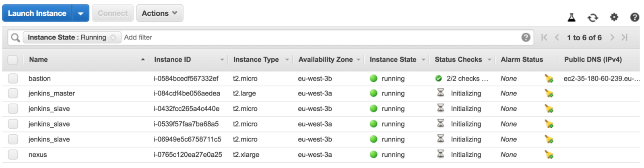Tick the jenkins_master row checkbox
The width and height of the screenshot is (644, 168).
(13, 93)
